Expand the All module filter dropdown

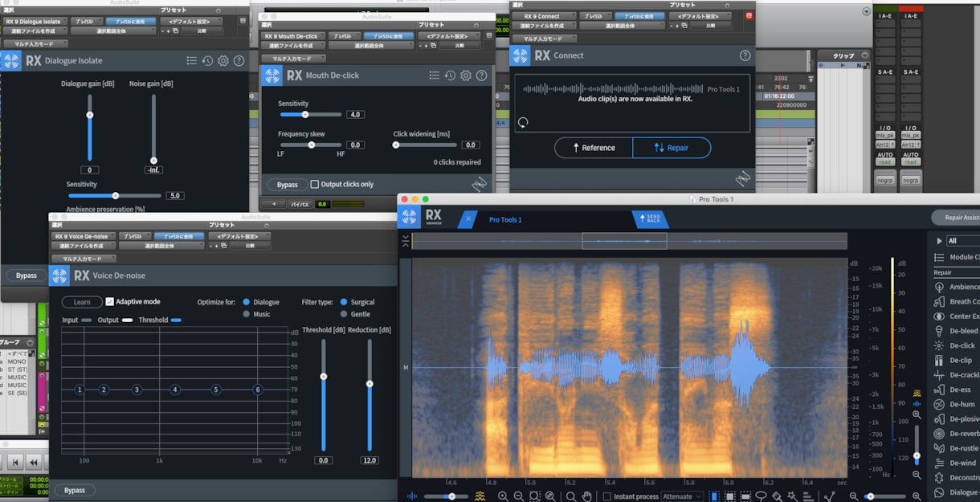(x=962, y=240)
